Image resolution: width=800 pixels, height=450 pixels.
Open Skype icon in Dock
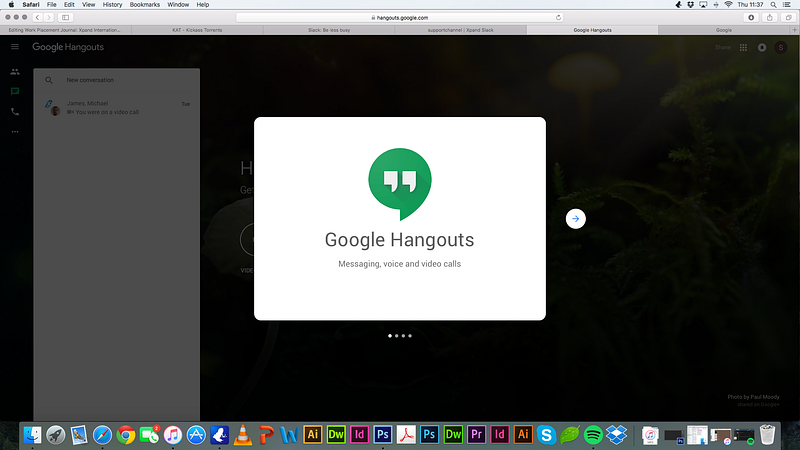click(x=546, y=435)
